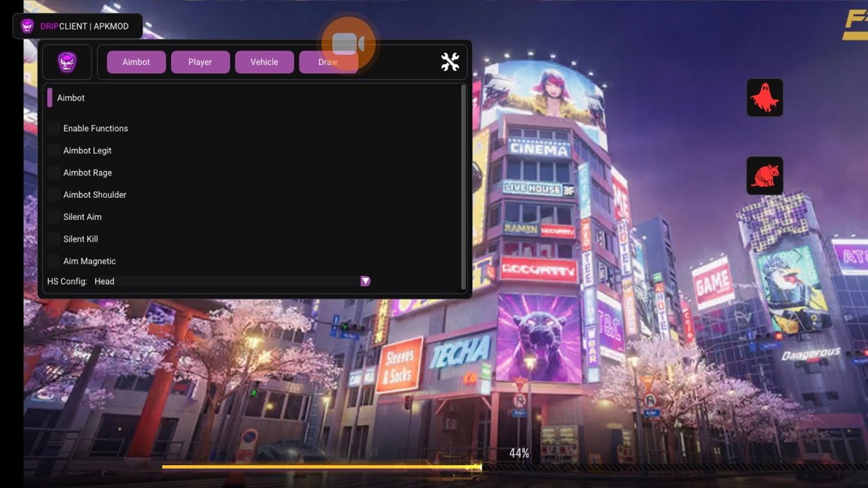Click the purple skull logo in the menu header
868x488 pixels.
(x=66, y=62)
